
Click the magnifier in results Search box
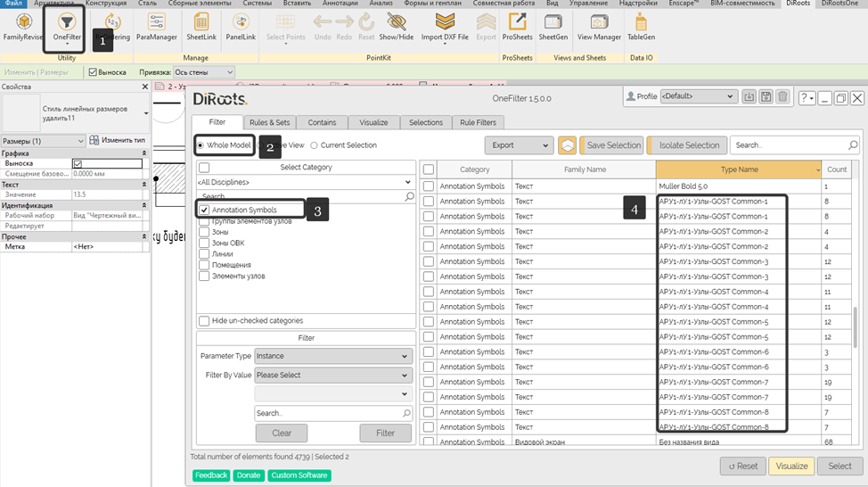[x=853, y=145]
